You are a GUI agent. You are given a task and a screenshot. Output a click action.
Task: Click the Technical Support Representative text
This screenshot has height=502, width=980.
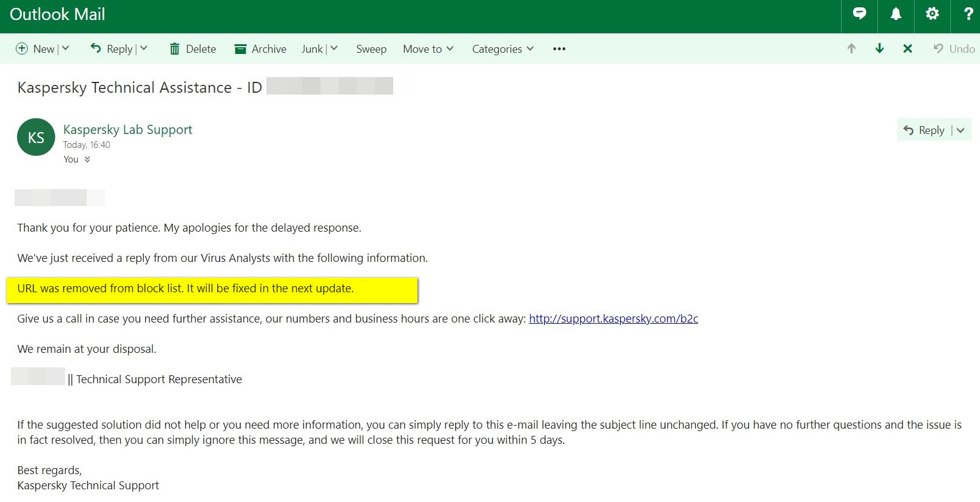click(159, 380)
